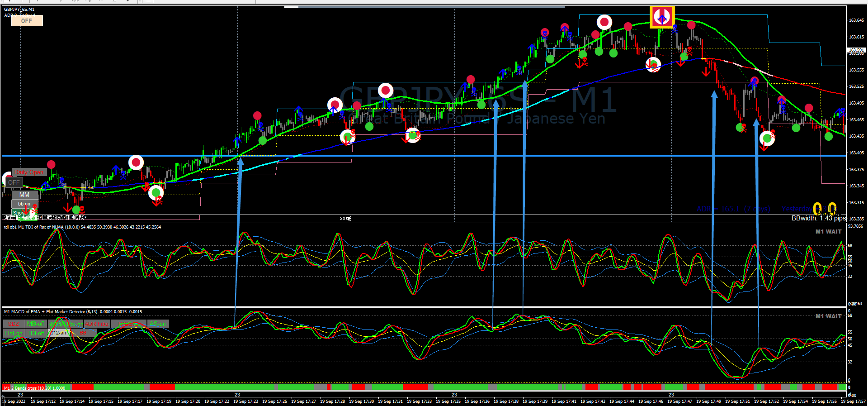Click the red BB button
The height and width of the screenshot is (406, 868).
83,333
